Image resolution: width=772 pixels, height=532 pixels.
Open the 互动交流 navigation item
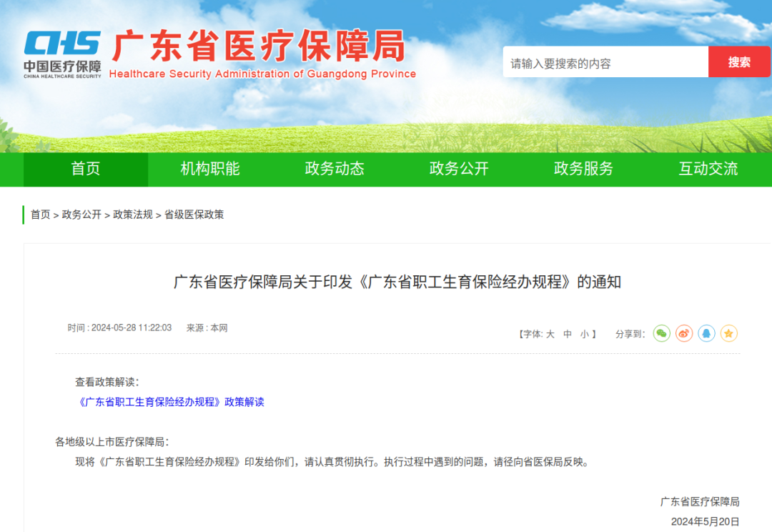(x=706, y=169)
